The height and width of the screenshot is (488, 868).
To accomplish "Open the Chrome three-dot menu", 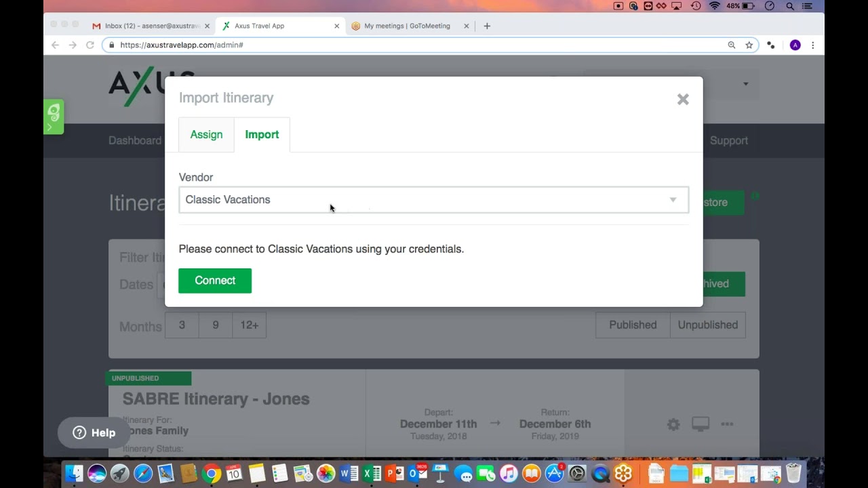I will [x=812, y=45].
